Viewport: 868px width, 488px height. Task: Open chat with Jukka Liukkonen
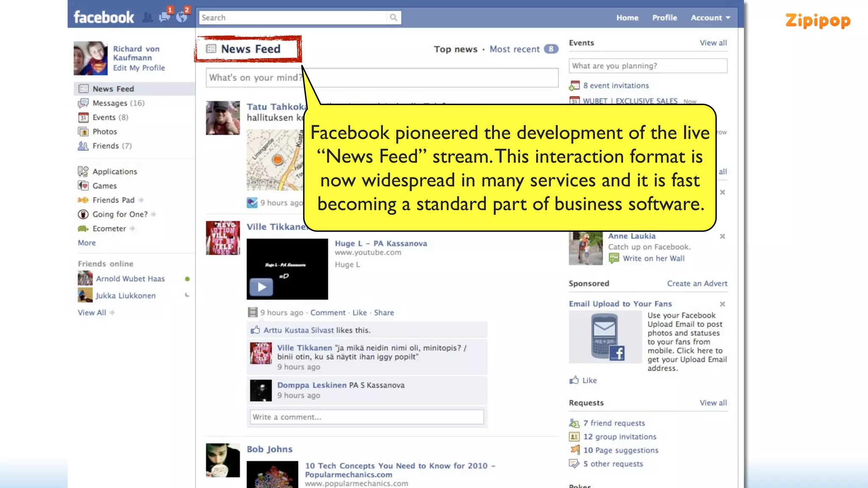point(125,296)
